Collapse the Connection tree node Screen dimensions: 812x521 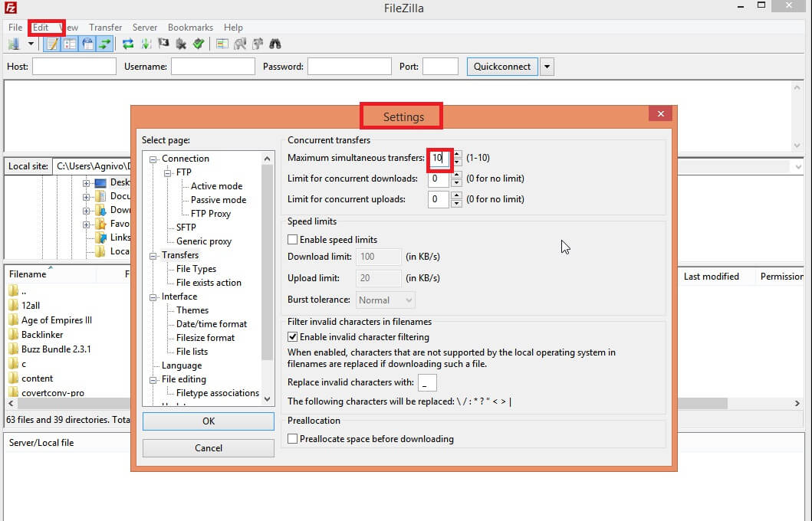pos(153,159)
